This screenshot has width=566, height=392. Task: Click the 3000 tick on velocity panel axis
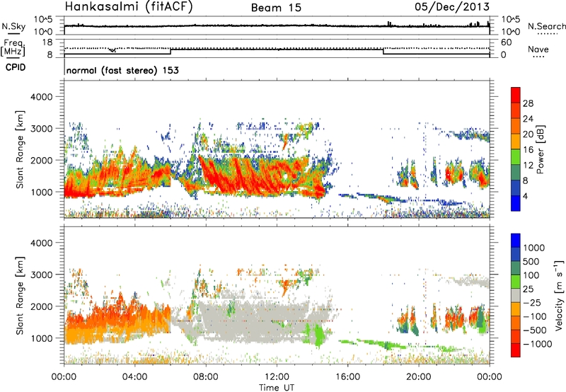pyautogui.click(x=42, y=275)
